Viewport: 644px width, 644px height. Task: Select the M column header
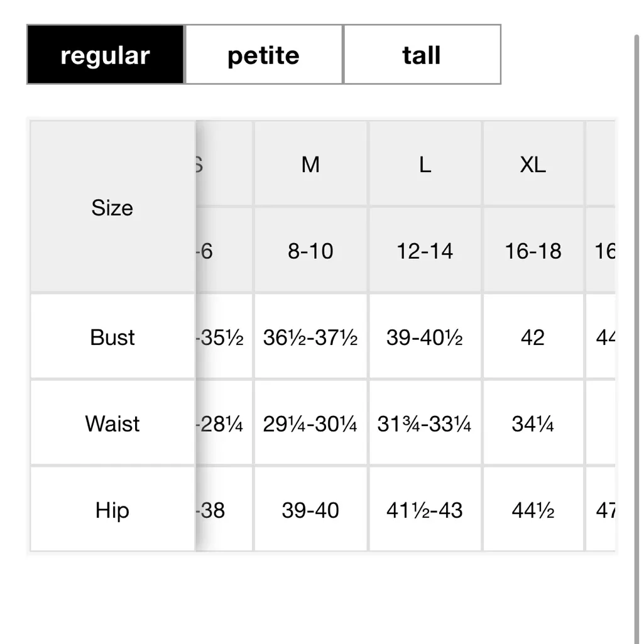(x=310, y=165)
